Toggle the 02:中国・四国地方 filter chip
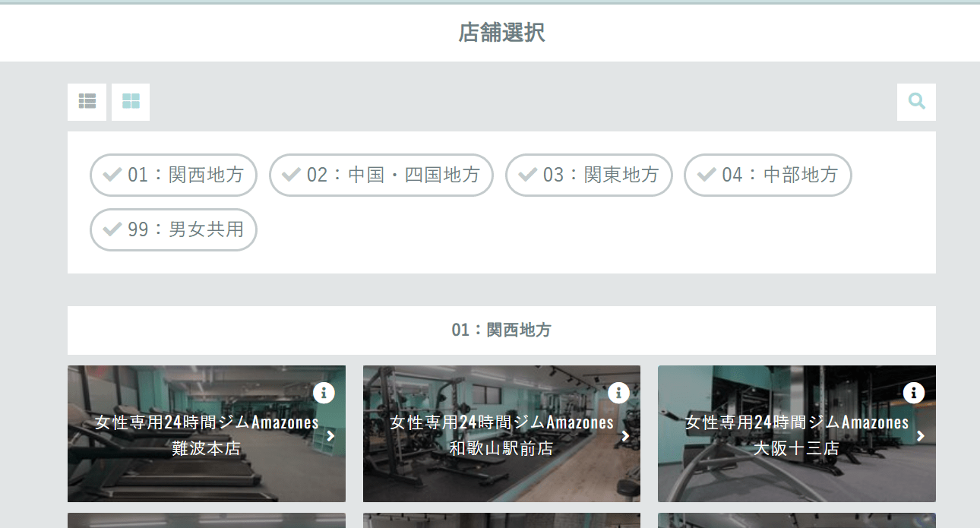Screen dimensions: 980x528 (381, 175)
